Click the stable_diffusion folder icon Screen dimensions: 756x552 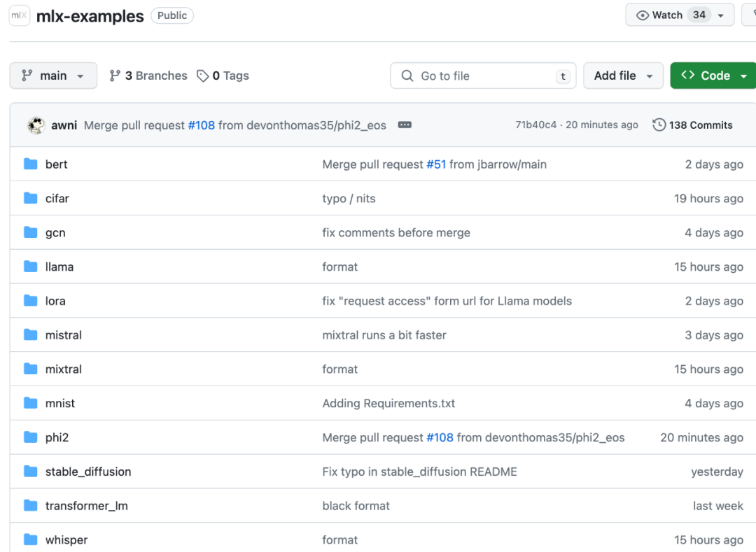tap(30, 472)
